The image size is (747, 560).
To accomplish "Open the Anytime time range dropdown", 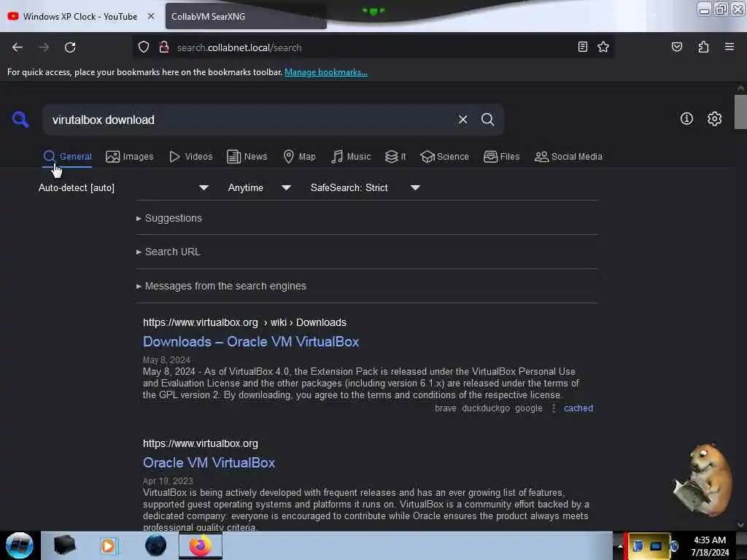I will (x=259, y=187).
